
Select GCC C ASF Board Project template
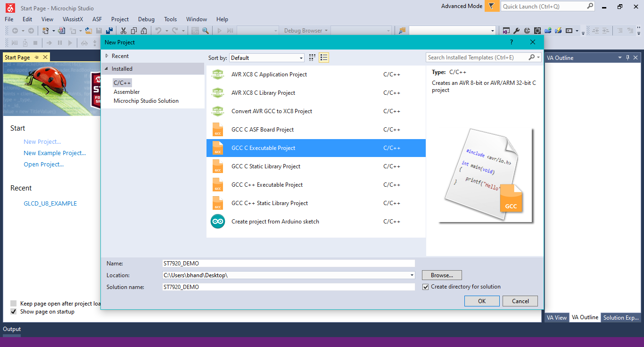316,130
